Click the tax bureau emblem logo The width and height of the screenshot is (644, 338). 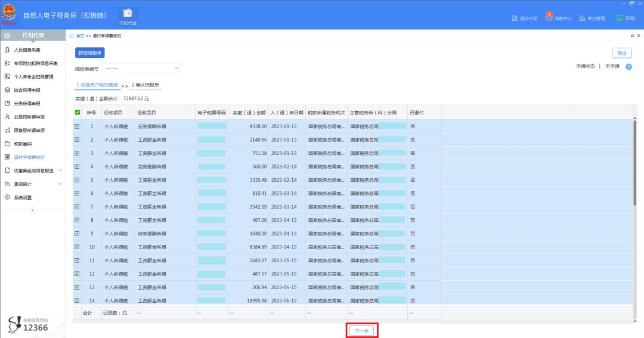[x=8, y=14]
